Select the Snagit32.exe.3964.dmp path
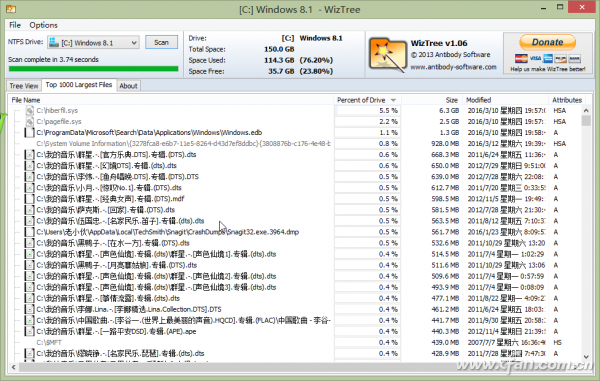 click(x=168, y=232)
